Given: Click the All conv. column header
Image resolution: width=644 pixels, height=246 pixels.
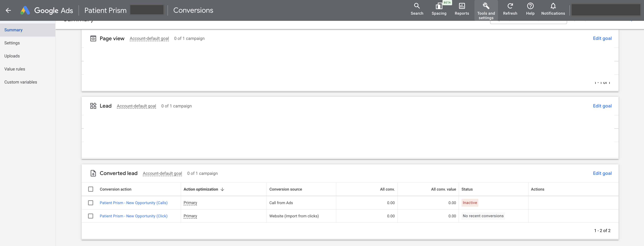Looking at the screenshot, I should pyautogui.click(x=387, y=189).
